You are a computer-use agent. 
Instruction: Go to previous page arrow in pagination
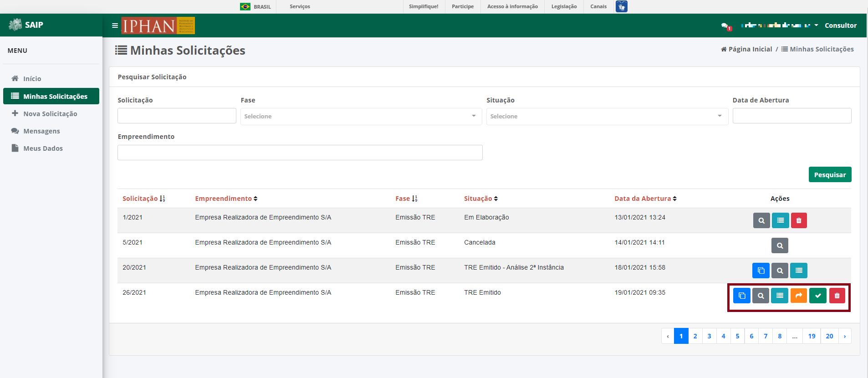click(x=668, y=336)
